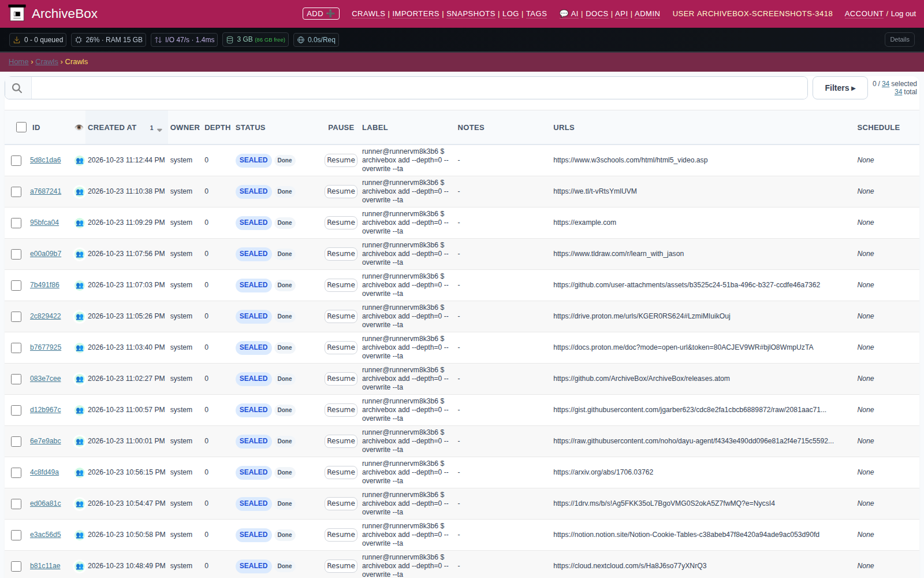
Task: Click the queued downloads status icon
Action: click(17, 40)
